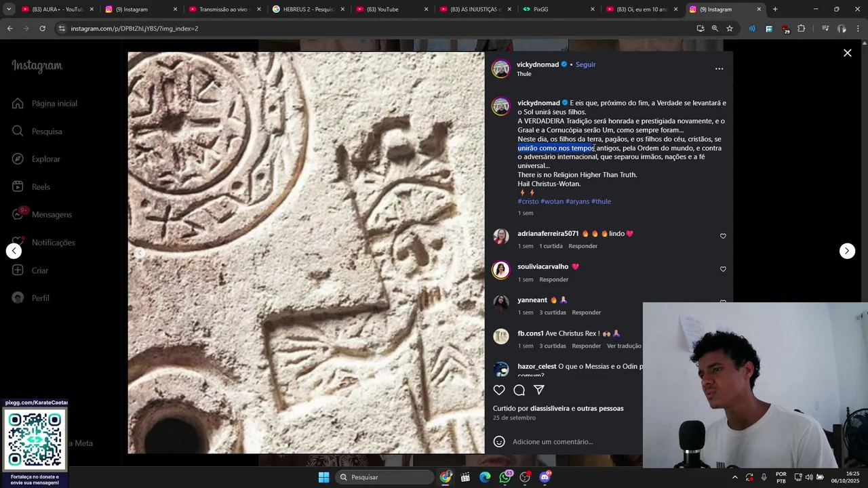Image resolution: width=868 pixels, height=488 pixels.
Task: Open Mensagens in sidebar
Action: pyautogui.click(x=42, y=214)
